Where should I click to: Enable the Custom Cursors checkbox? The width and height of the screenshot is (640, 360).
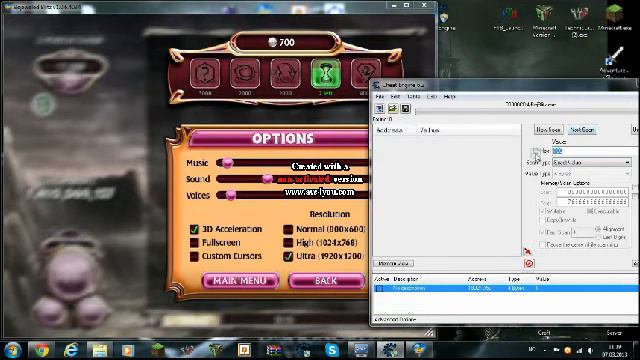(194, 256)
